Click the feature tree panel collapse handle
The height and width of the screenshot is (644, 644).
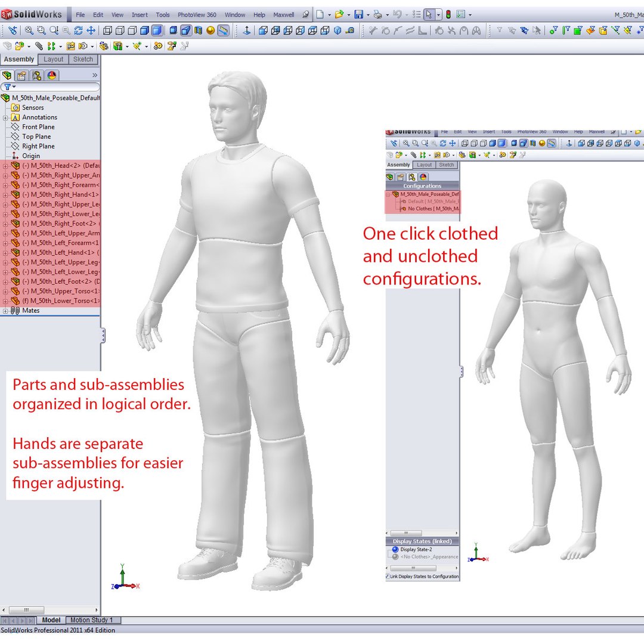coord(103,336)
